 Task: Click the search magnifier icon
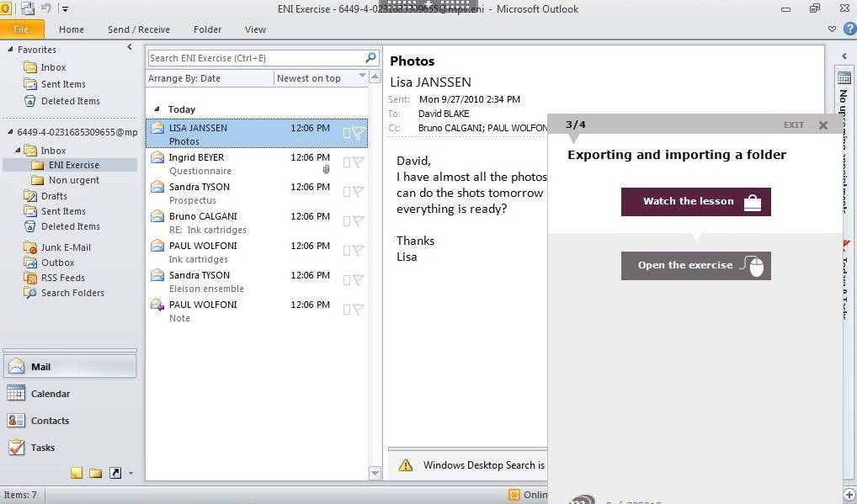click(370, 58)
